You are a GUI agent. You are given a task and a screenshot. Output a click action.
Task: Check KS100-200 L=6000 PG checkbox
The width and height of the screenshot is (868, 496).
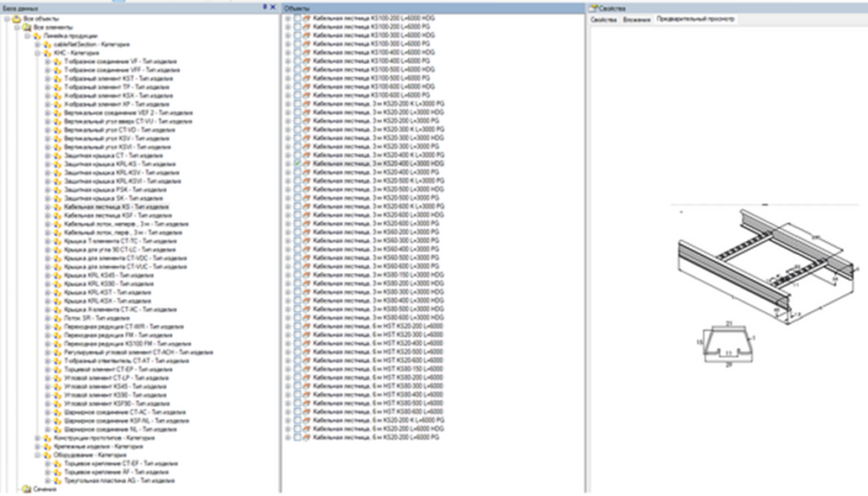297,27
